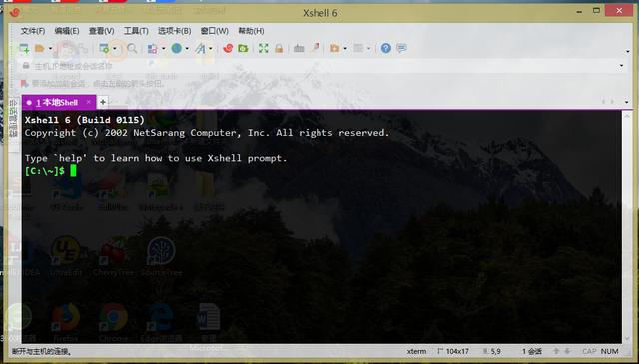Click the lock screen padlock icon
Screen dimensions: 639x364
coord(279,49)
